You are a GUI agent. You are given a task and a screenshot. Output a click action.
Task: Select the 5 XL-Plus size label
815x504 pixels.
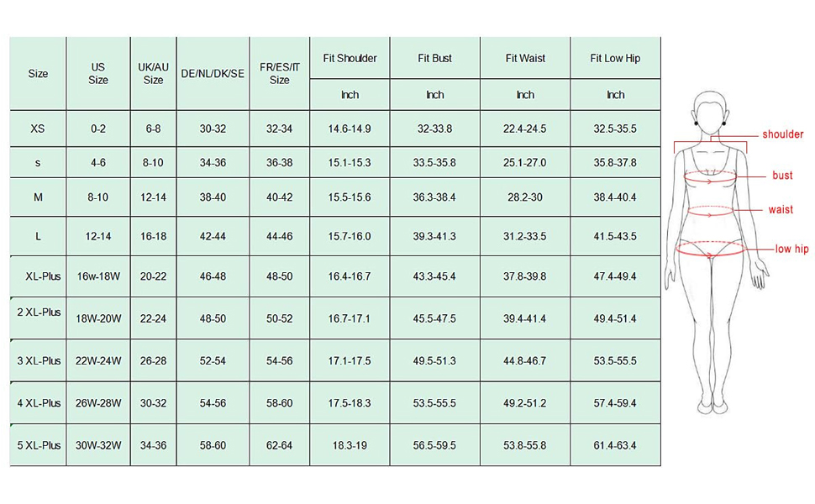coord(39,445)
